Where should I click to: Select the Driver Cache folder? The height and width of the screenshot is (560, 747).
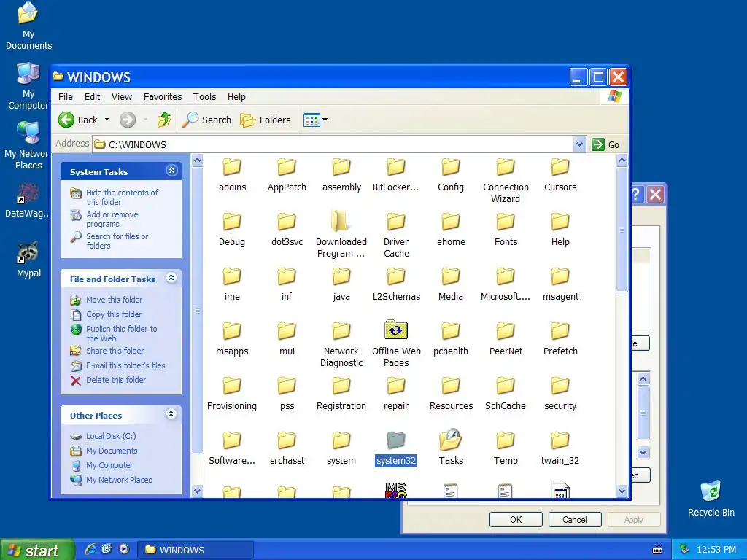point(396,235)
